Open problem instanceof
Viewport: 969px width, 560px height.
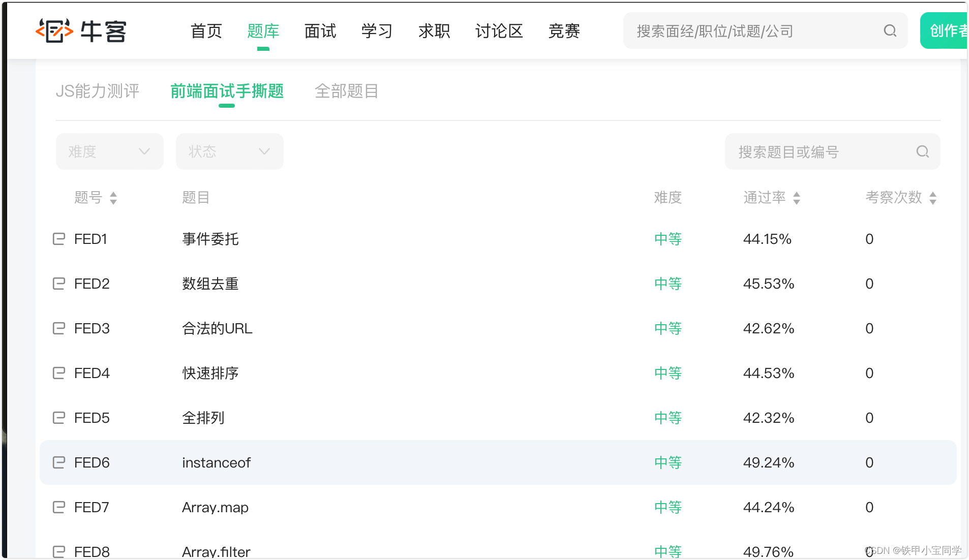[x=216, y=462]
